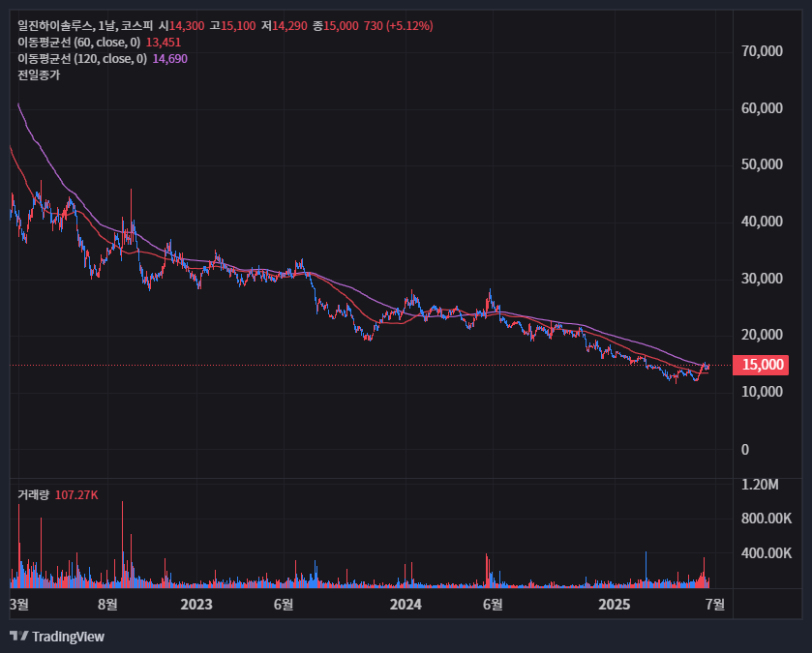Click the 800.00K volume axis label
The height and width of the screenshot is (653, 812).
point(767,519)
